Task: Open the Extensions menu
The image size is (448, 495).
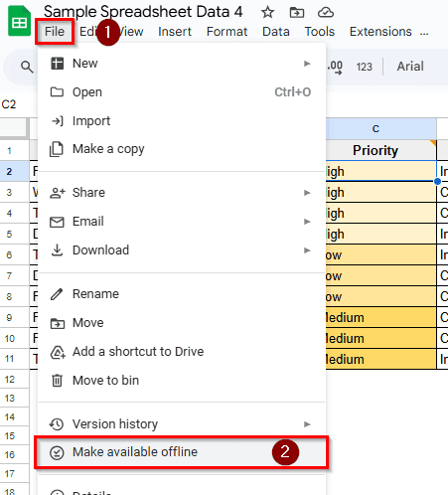Action: coord(380,32)
